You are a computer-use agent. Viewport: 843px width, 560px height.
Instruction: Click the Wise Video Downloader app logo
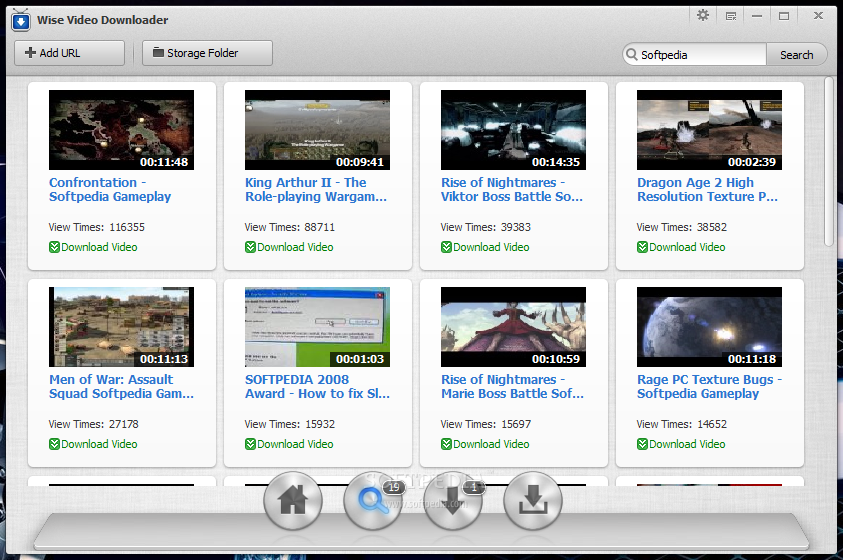(x=20, y=20)
